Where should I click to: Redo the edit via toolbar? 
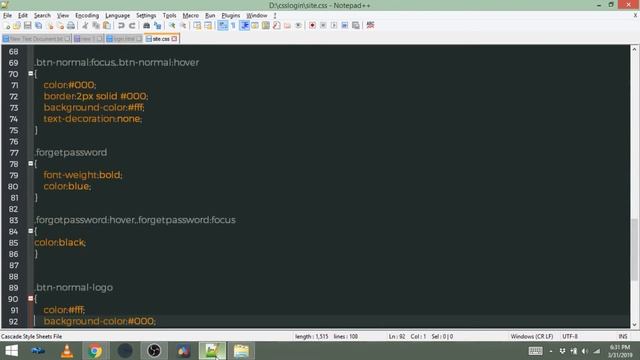(x=132, y=26)
